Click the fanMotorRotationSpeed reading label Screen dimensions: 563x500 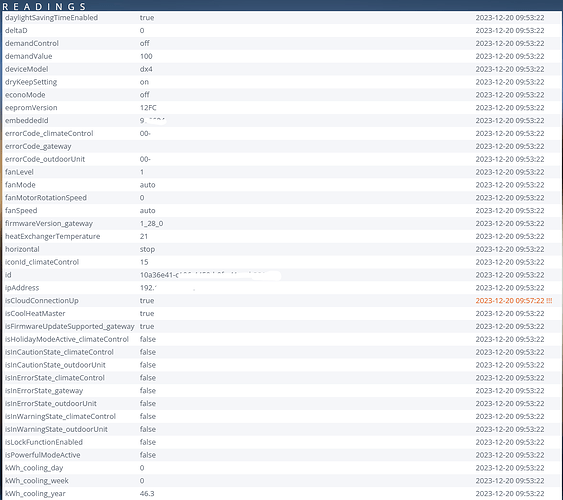(x=46, y=198)
